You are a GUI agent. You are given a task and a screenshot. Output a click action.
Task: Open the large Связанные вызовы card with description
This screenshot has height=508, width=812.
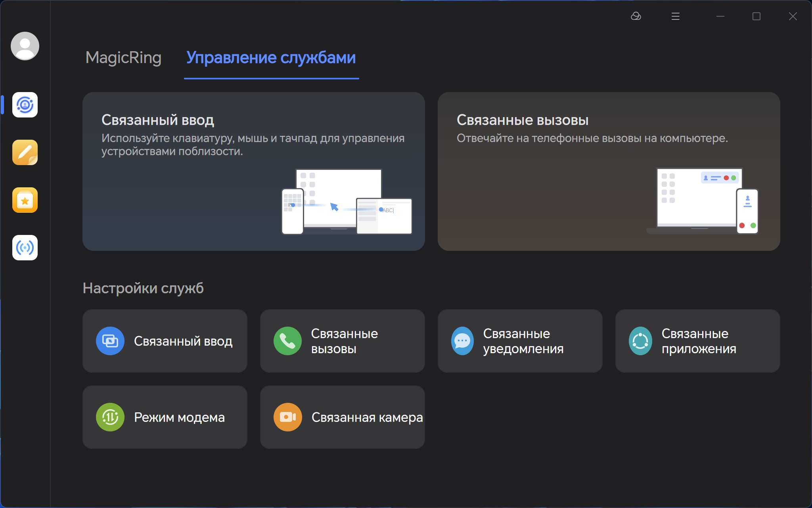[x=609, y=171]
